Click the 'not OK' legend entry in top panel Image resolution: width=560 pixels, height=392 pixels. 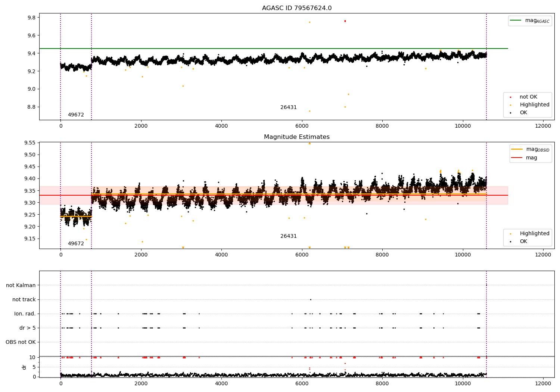point(528,97)
